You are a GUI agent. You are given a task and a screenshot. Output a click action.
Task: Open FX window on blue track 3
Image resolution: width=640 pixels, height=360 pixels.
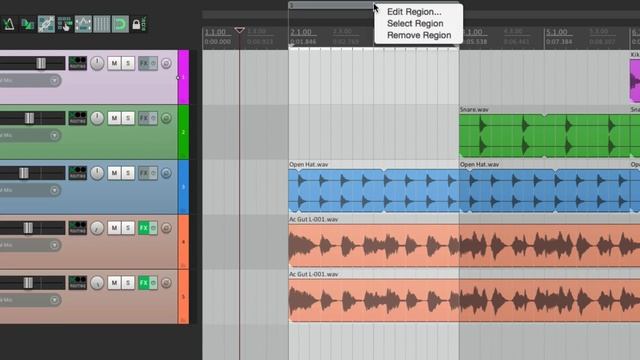point(144,173)
